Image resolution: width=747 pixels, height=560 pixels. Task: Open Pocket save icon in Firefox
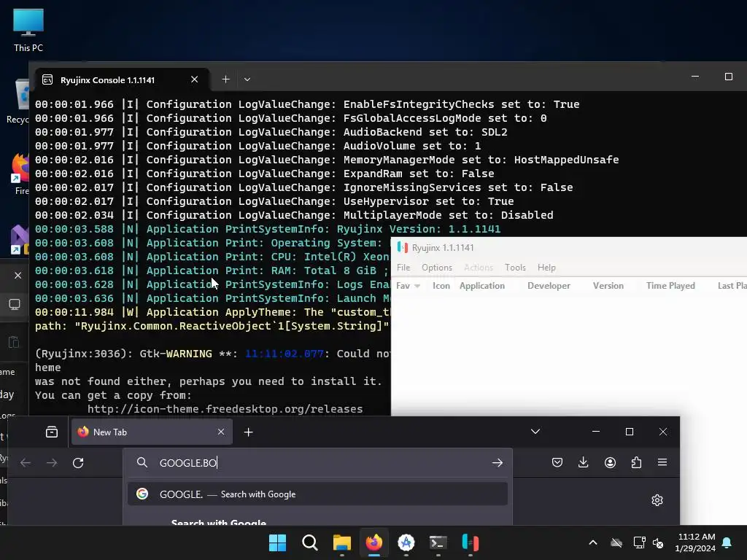point(557,462)
